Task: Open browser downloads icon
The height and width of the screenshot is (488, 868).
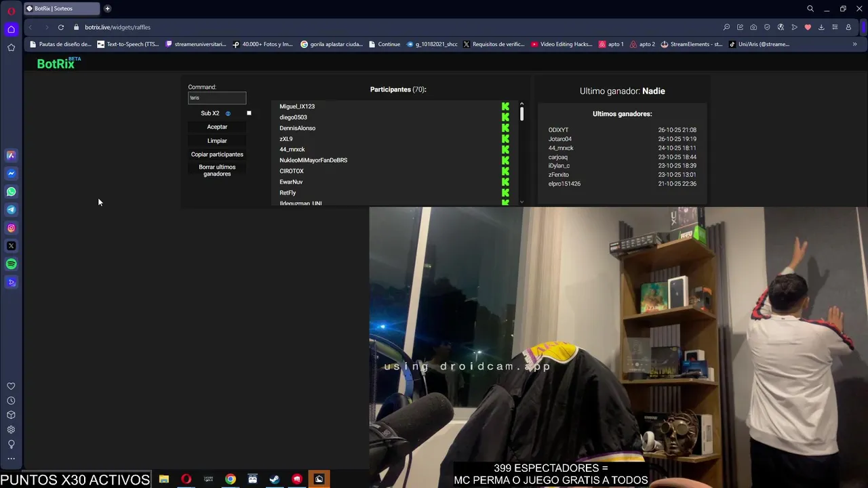Action: coord(821,27)
